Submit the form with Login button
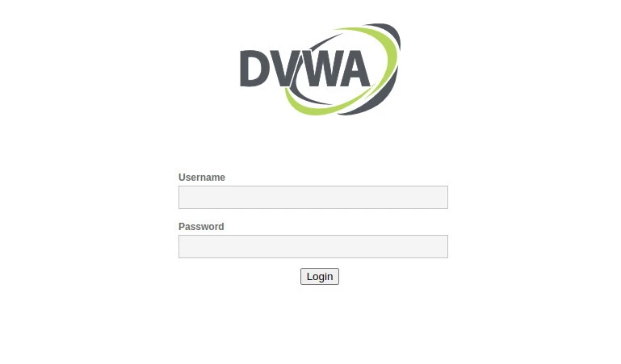This screenshot has height=364, width=621. [320, 276]
